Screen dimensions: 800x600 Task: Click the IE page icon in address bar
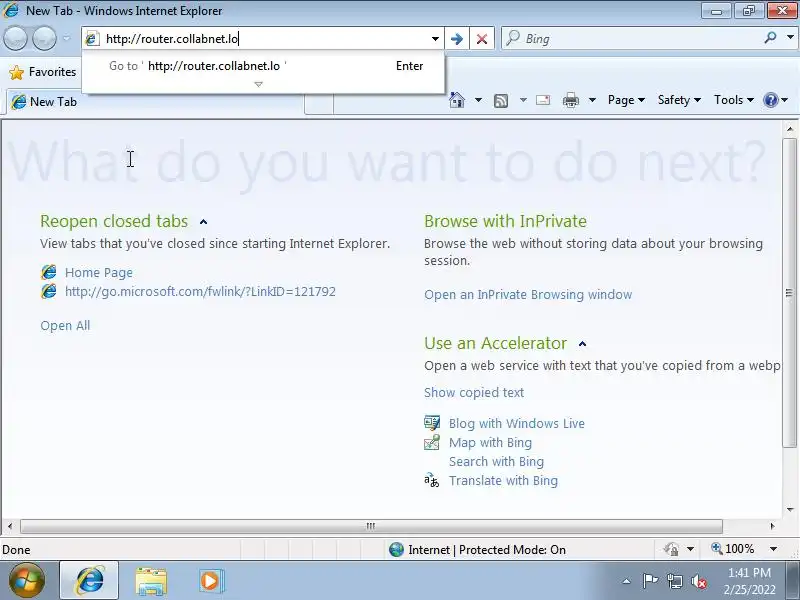click(92, 39)
